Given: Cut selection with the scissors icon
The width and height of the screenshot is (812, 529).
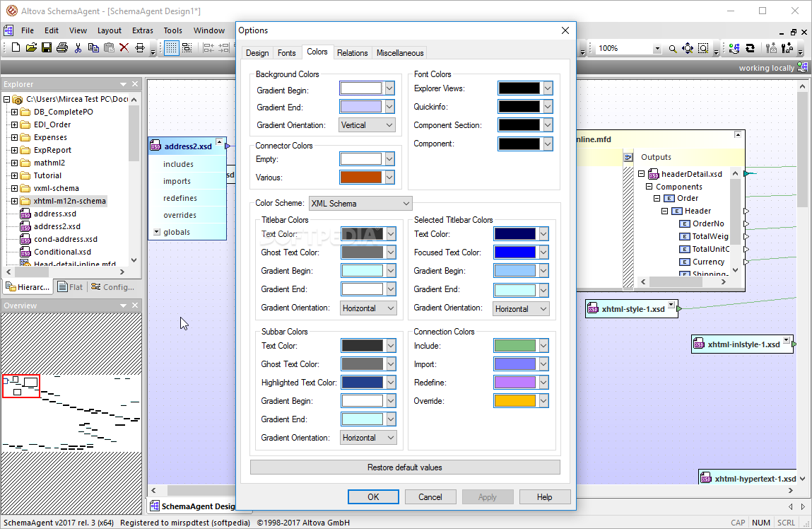Looking at the screenshot, I should pos(78,48).
